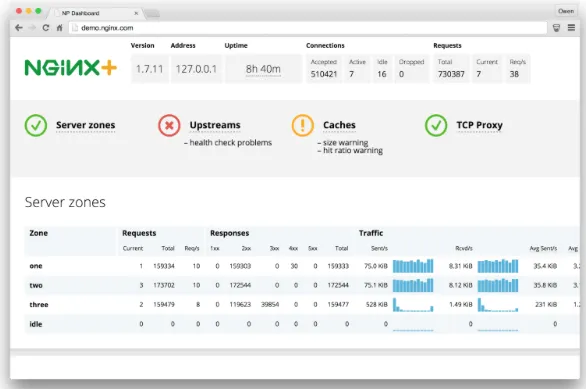This screenshot has width=586, height=389.
Task: Click the Traffic column group header
Action: [371, 233]
